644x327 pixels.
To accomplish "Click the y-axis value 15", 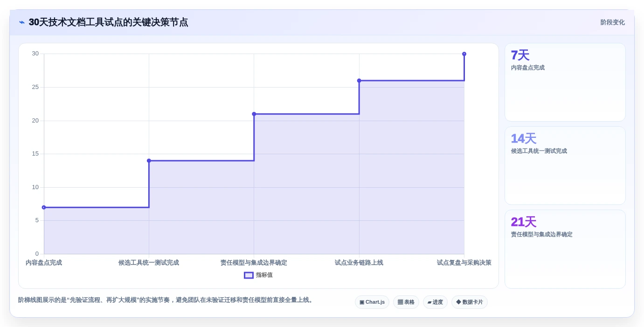I will (35, 154).
